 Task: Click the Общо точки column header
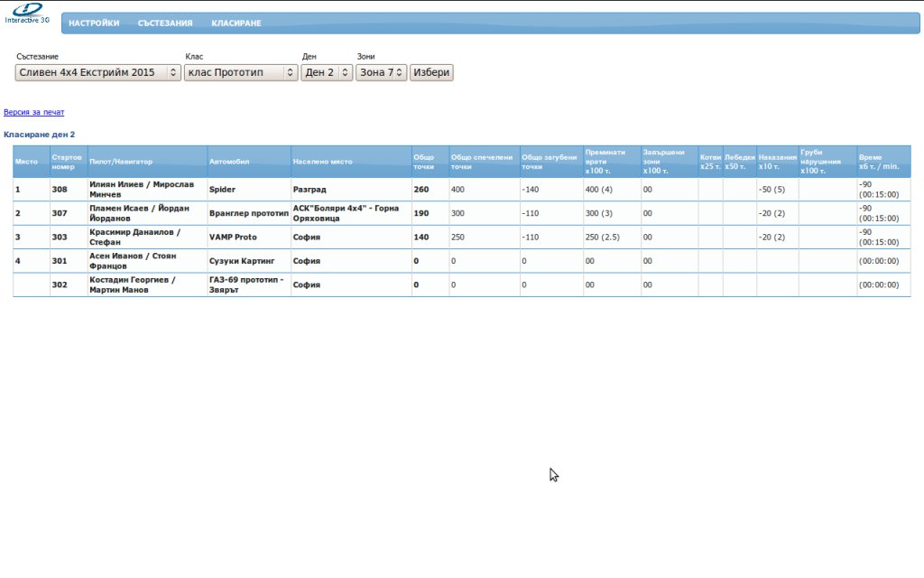pos(424,162)
